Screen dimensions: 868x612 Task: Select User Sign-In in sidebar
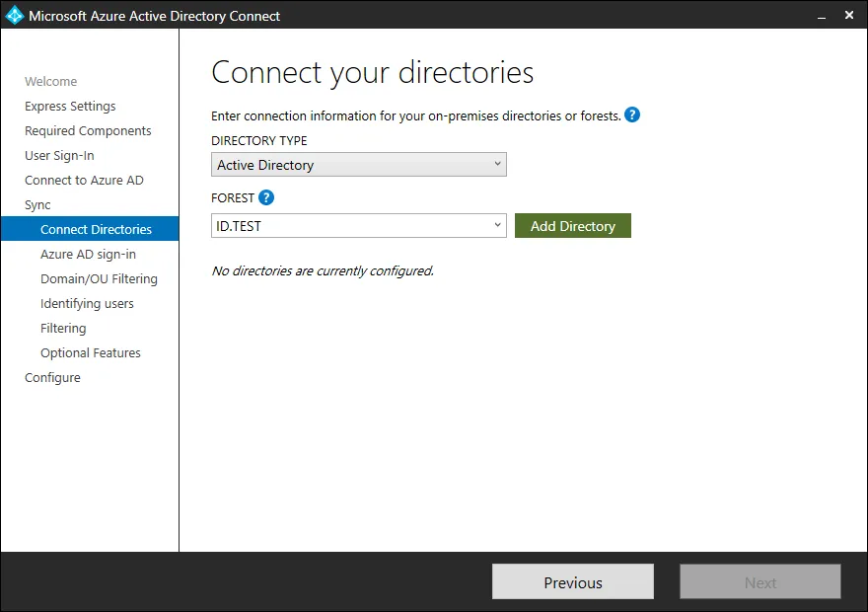click(59, 156)
